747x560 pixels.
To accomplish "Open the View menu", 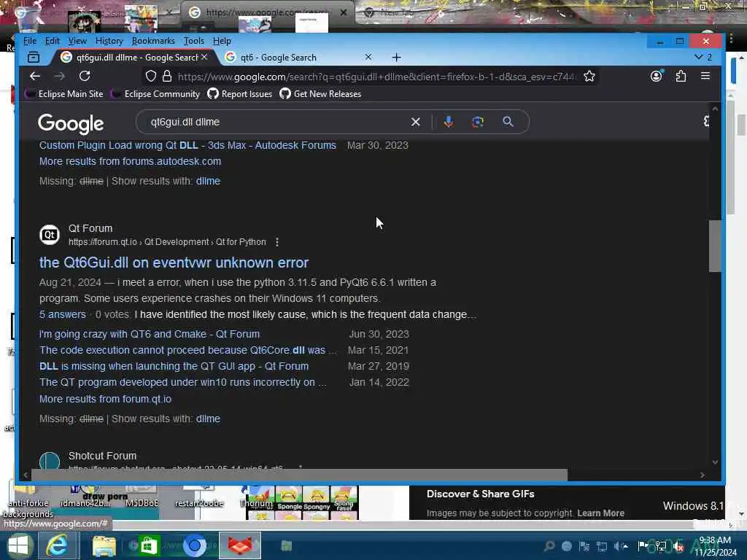I will coord(77,41).
